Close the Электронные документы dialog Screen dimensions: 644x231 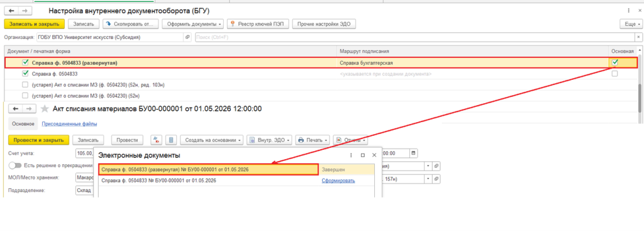click(x=374, y=155)
